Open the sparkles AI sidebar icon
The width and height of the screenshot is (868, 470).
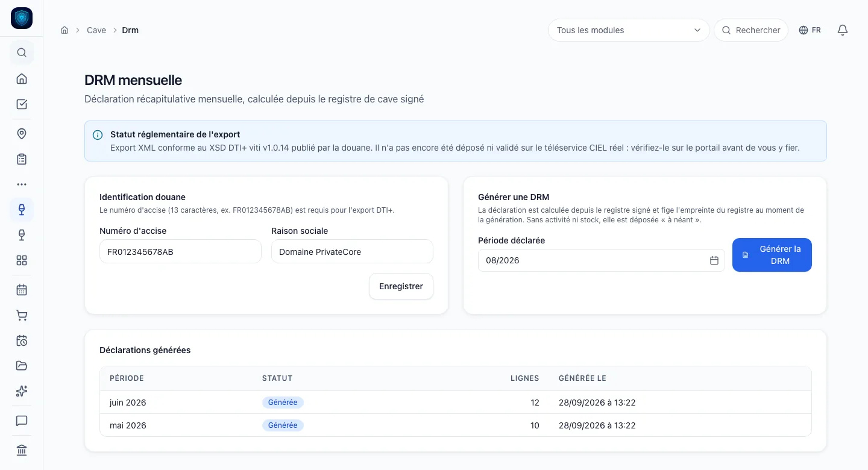[22, 391]
